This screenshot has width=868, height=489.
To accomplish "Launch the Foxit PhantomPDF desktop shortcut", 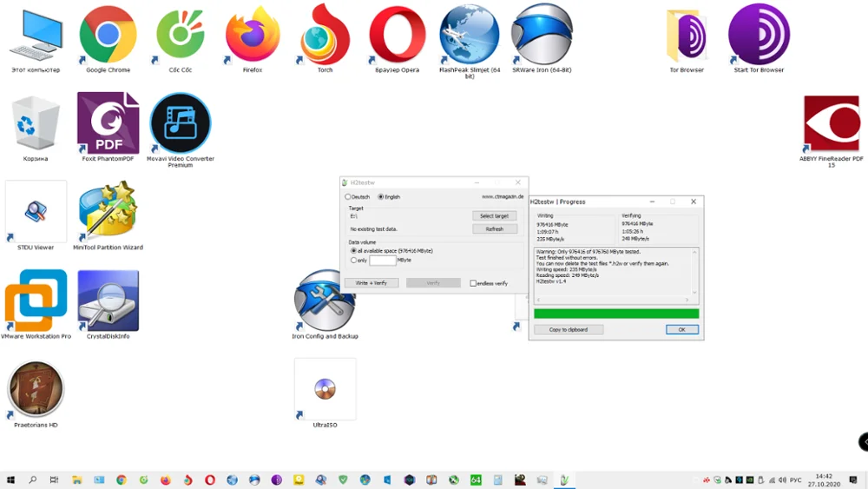I will point(108,128).
